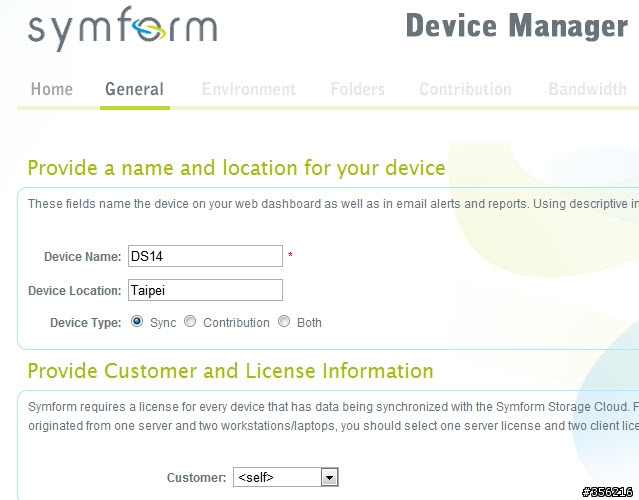Screen dimensions: 639x500
Task: Click the 'Device Type:' label
Action: pos(86,323)
